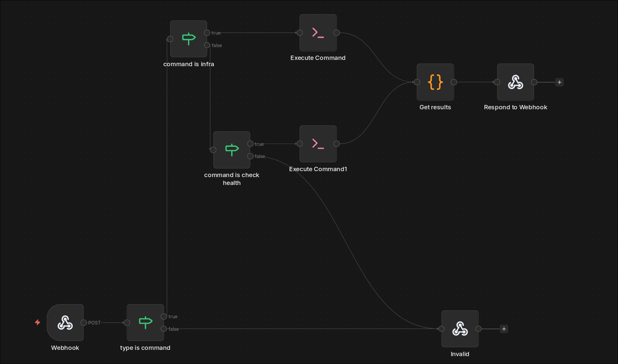Open the Execute Command terminal icon
618x364 pixels.
(318, 33)
